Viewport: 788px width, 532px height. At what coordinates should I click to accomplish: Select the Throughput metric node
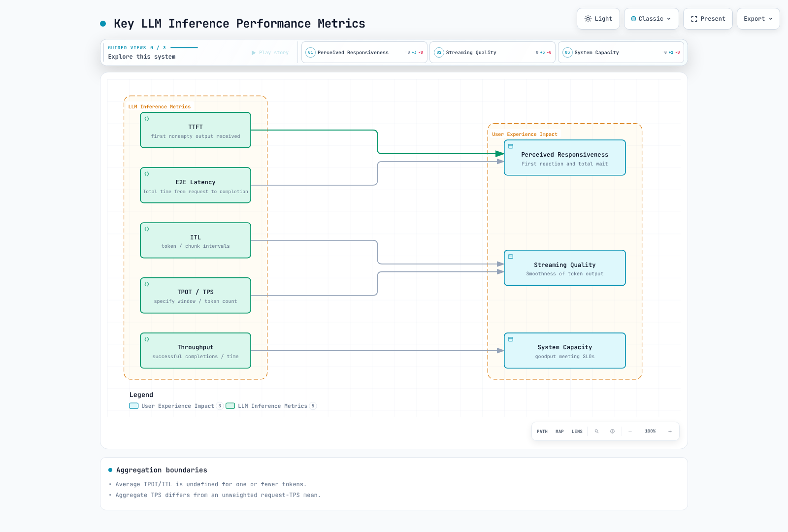pyautogui.click(x=196, y=351)
